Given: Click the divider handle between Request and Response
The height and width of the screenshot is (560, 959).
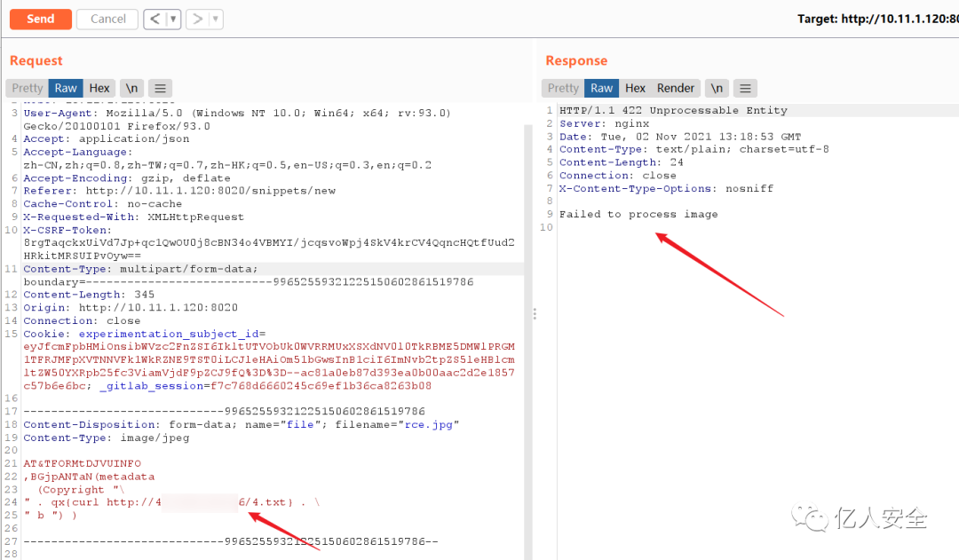Looking at the screenshot, I should (x=535, y=313).
